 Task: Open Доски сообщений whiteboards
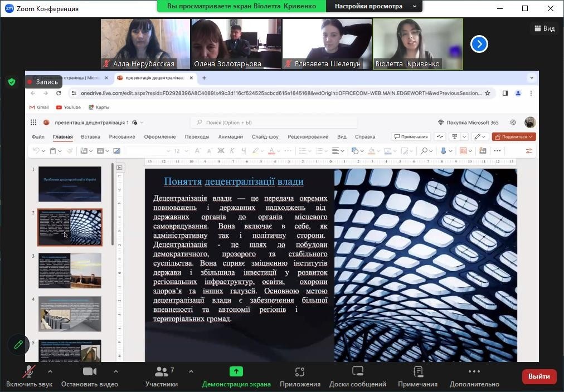[x=357, y=376]
